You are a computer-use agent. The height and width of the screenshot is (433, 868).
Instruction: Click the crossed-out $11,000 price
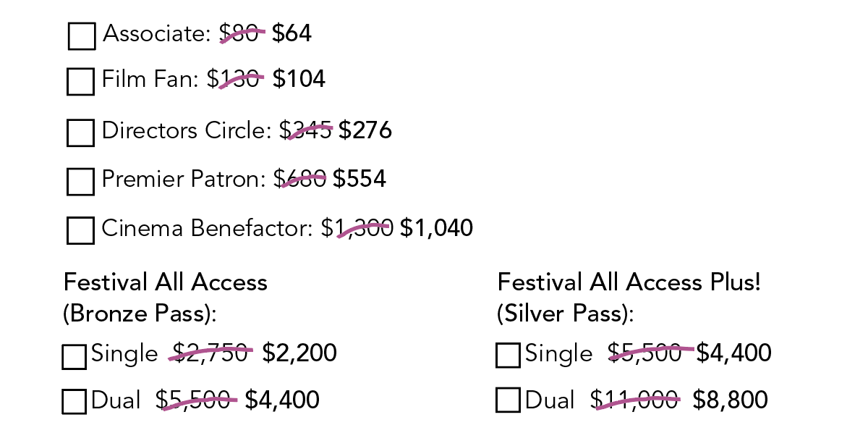click(x=634, y=400)
